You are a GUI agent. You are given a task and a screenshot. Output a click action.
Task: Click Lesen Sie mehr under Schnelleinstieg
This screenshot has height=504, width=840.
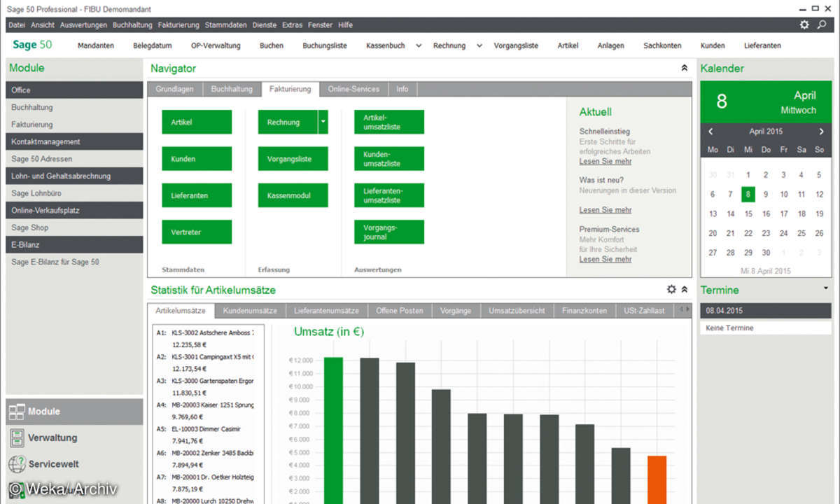coord(605,161)
